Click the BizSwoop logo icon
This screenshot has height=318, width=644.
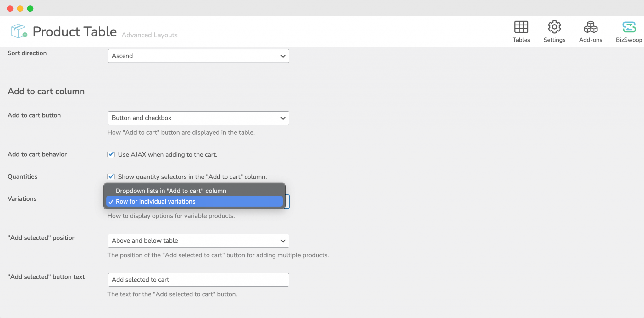tap(628, 27)
